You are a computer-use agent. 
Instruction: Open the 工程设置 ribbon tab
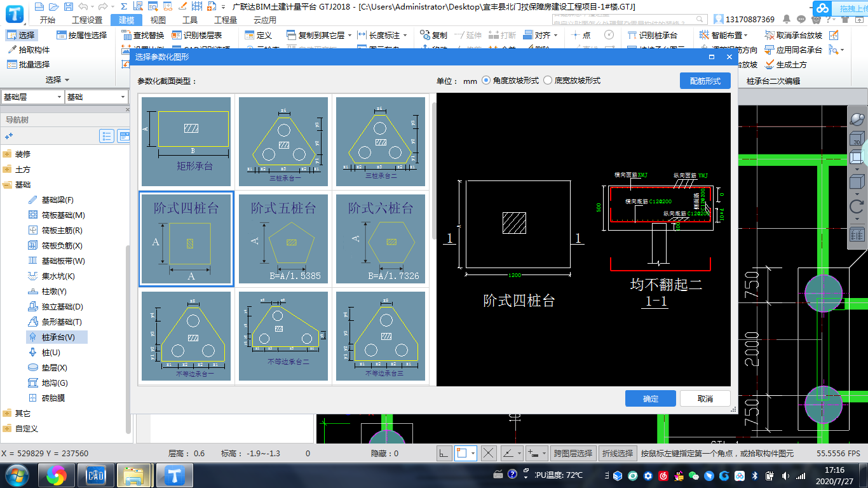[87, 20]
